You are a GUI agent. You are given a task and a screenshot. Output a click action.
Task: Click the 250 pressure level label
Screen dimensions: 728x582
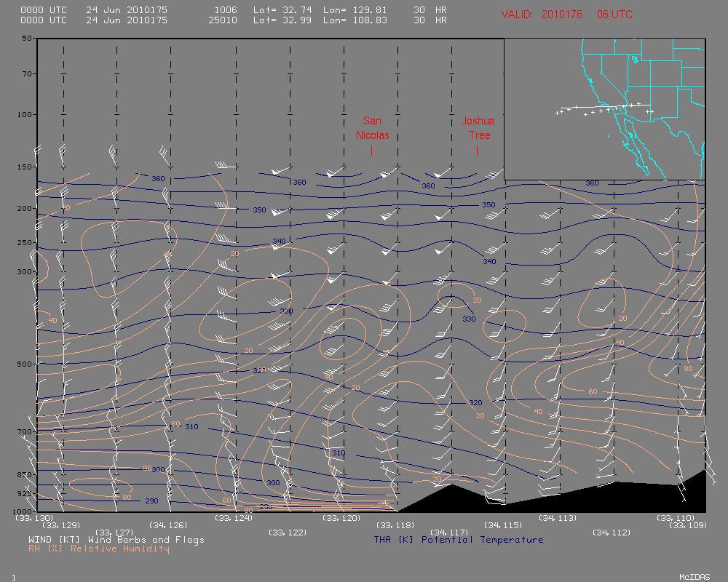25,243
